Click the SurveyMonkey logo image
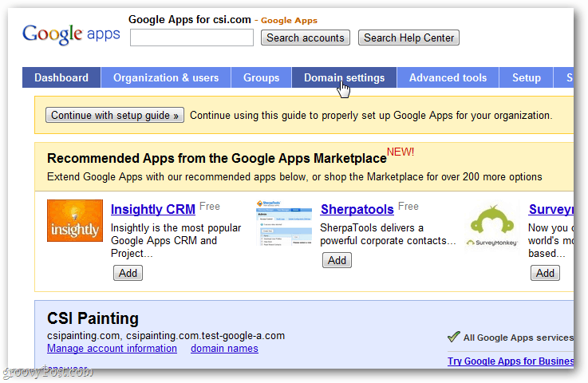Viewport: 588px width, 383px height. [491, 226]
